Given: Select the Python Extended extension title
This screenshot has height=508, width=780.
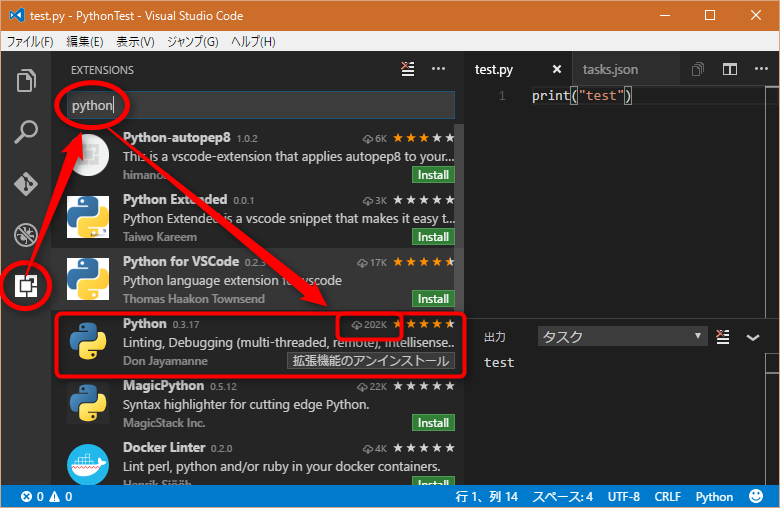Looking at the screenshot, I should [175, 200].
